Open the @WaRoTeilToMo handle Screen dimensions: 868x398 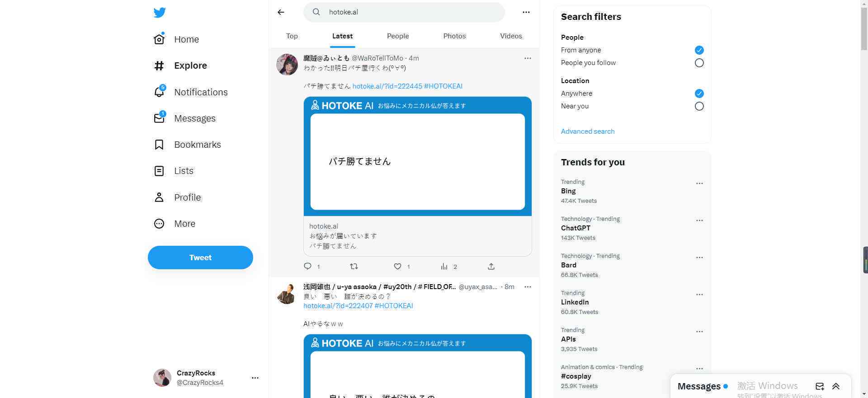coord(377,58)
